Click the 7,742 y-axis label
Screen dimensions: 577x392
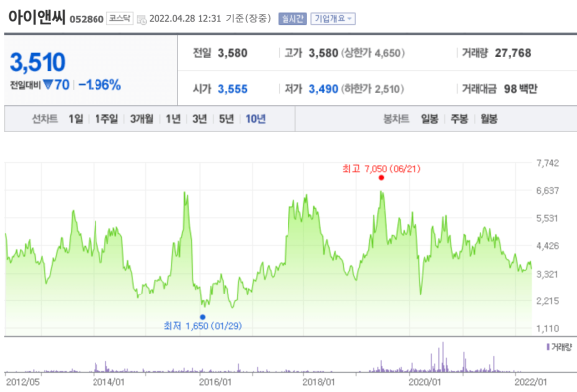pyautogui.click(x=548, y=163)
